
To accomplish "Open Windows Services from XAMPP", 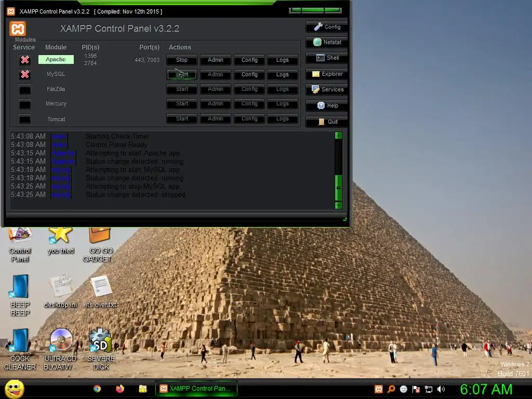I will (327, 89).
